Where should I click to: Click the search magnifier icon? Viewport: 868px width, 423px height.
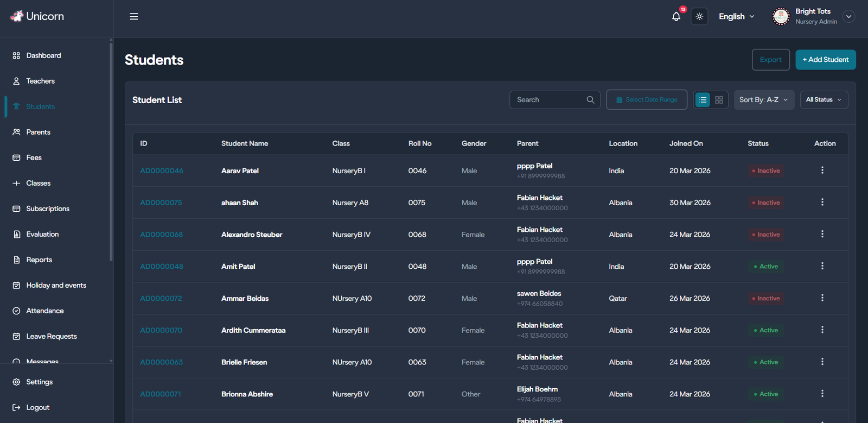click(590, 100)
